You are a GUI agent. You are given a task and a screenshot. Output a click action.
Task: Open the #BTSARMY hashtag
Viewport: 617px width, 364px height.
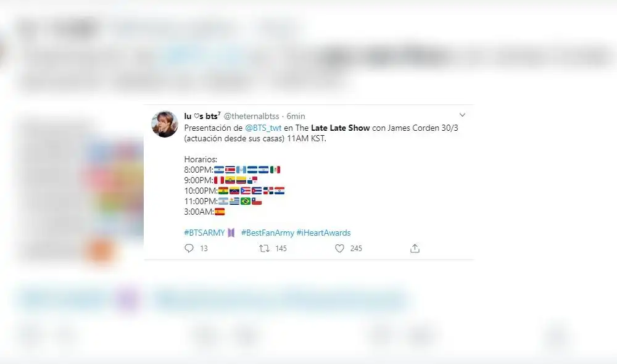[205, 233]
